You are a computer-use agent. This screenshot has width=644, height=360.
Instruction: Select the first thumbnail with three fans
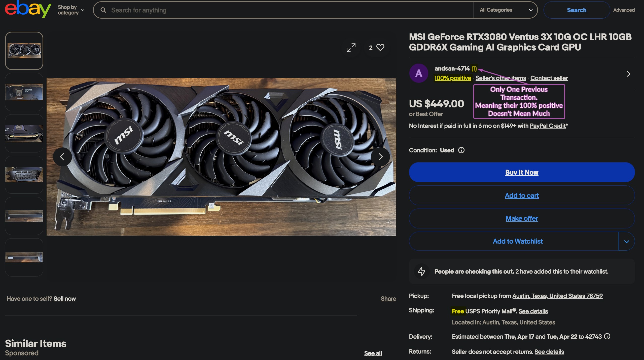(24, 51)
